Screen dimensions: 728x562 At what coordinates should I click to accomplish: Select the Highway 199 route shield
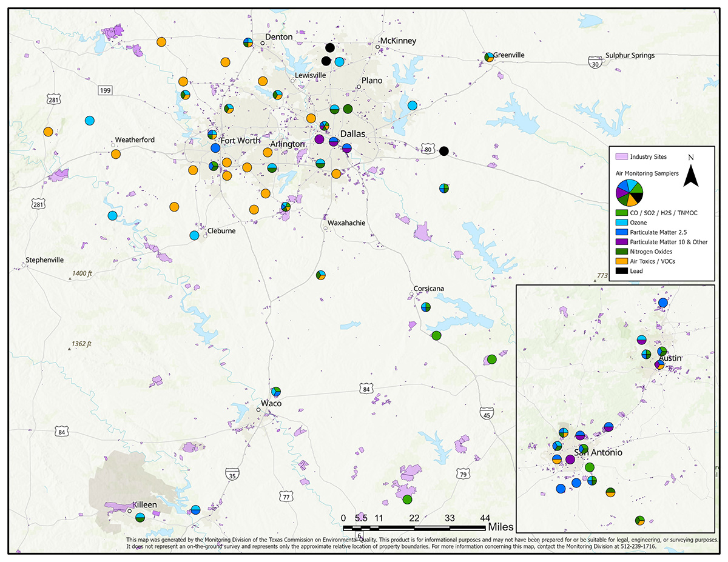[x=106, y=90]
